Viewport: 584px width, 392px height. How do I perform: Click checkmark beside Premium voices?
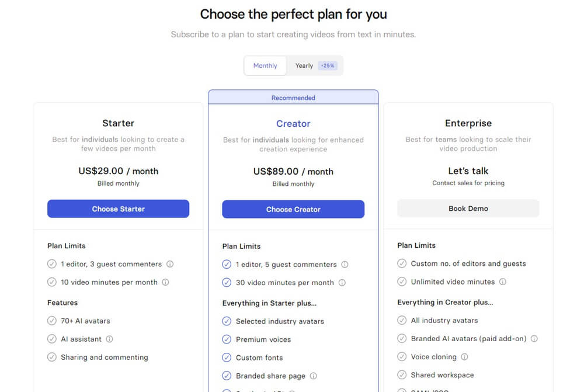coord(227,339)
